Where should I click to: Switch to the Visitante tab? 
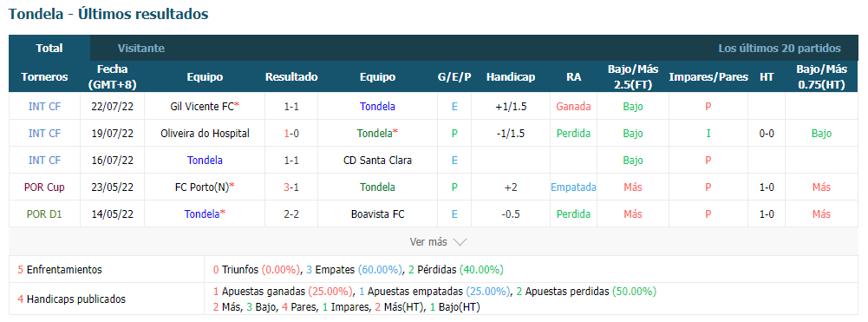pyautogui.click(x=141, y=49)
